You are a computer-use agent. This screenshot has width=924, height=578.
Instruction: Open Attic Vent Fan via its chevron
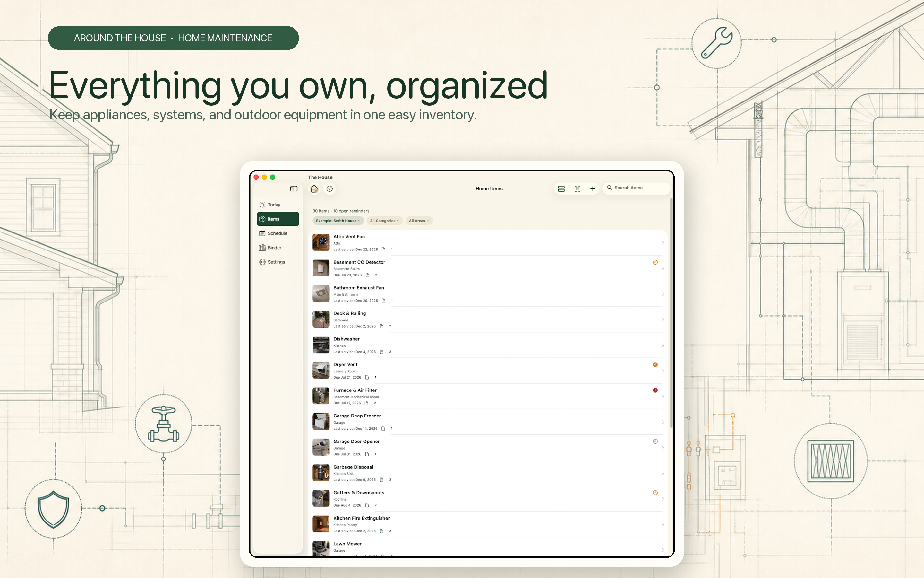(x=663, y=243)
